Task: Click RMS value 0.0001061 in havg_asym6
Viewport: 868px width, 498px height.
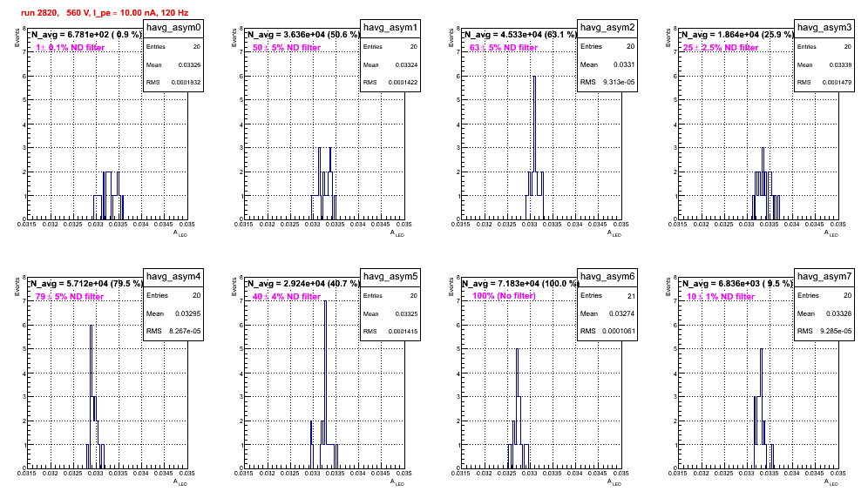Action: pos(618,331)
